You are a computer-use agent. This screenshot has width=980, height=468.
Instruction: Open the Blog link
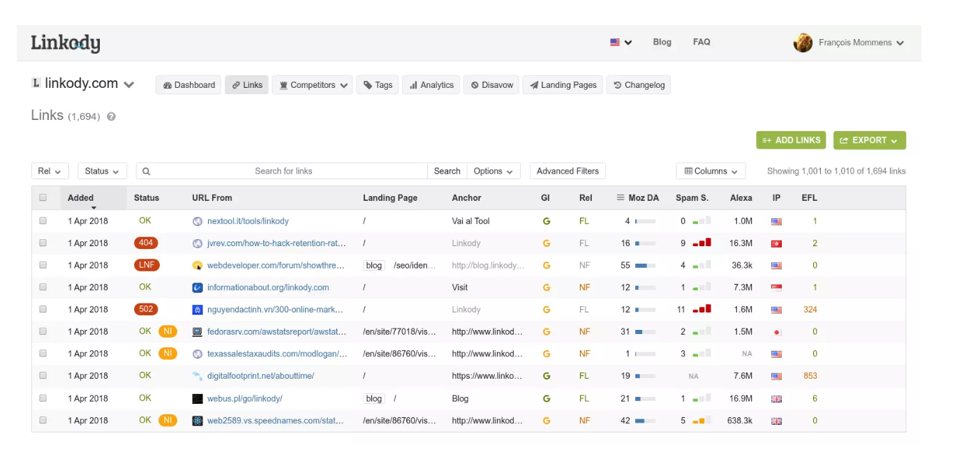tap(662, 42)
